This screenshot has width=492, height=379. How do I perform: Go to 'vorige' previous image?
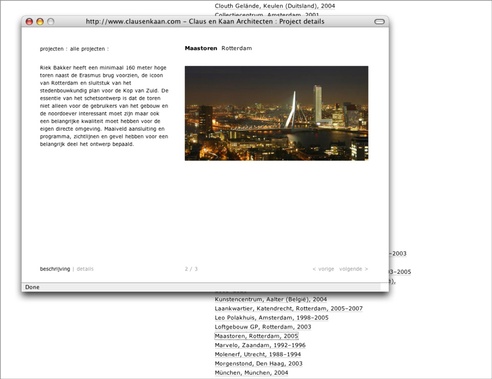tap(323, 269)
